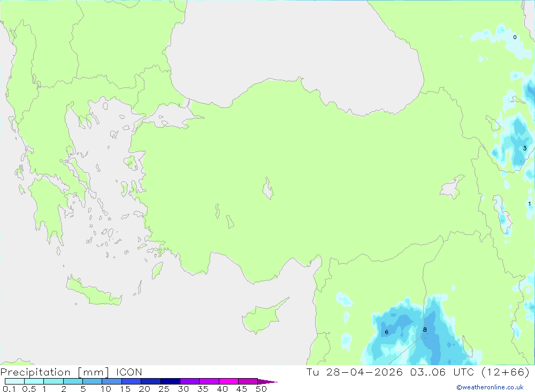Click the '03..06 UTC' time range text
This screenshot has width=535, height=392.
[x=442, y=372]
